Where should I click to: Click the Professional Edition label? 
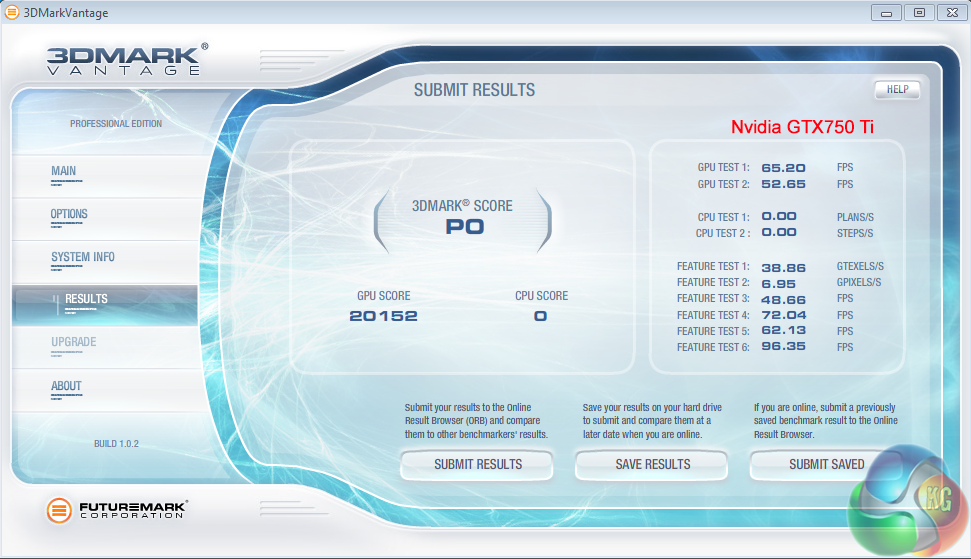click(x=116, y=124)
